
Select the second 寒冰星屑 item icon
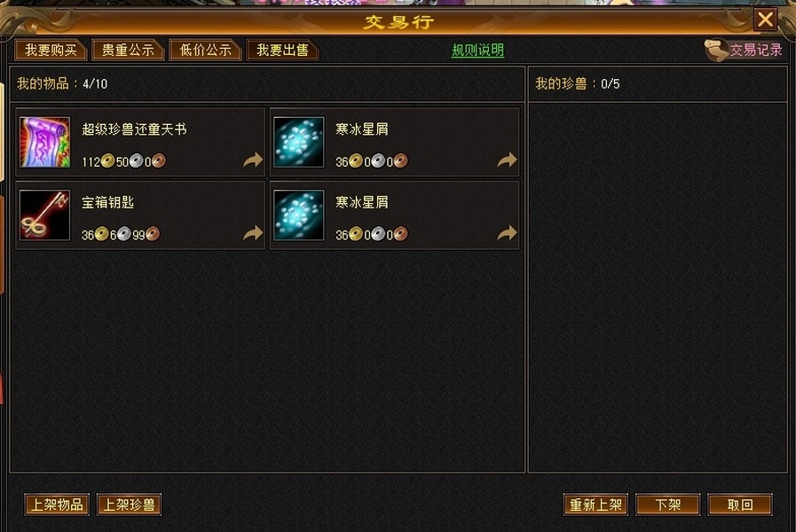point(298,215)
